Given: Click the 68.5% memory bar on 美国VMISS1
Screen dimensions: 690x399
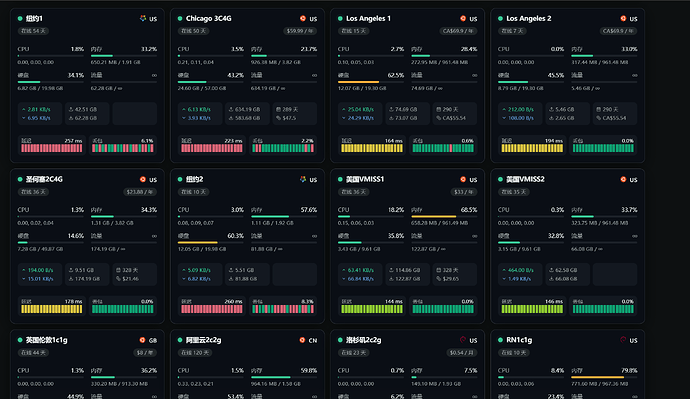Looking at the screenshot, I should tap(444, 216).
